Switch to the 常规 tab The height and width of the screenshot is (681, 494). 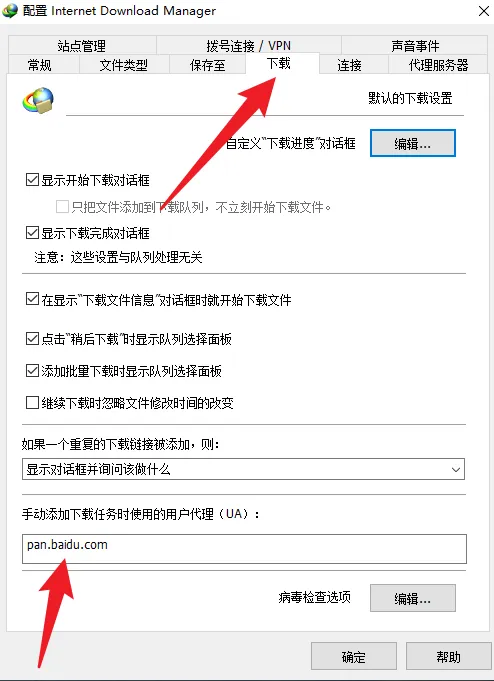tap(40, 65)
